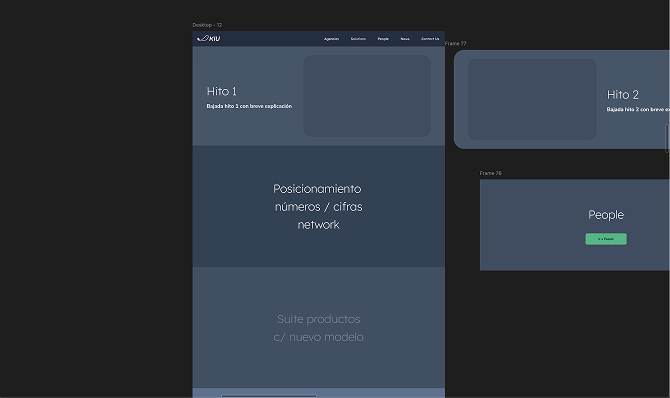Open the News nav item
Image resolution: width=670 pixels, height=398 pixels.
click(405, 39)
